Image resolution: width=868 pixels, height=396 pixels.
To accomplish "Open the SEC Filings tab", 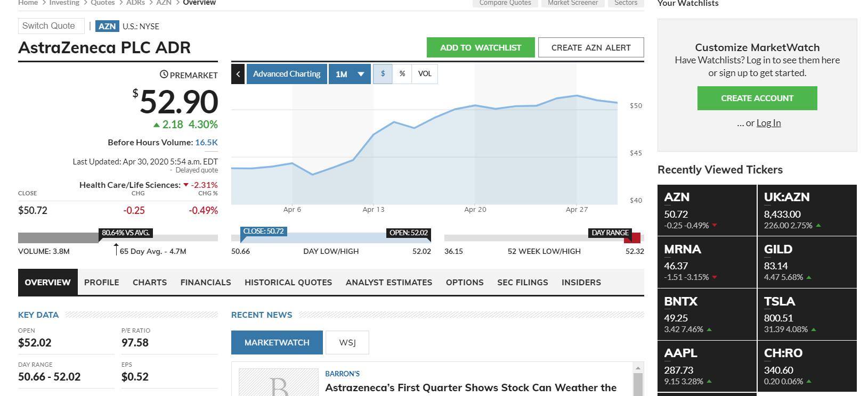I will coord(523,282).
